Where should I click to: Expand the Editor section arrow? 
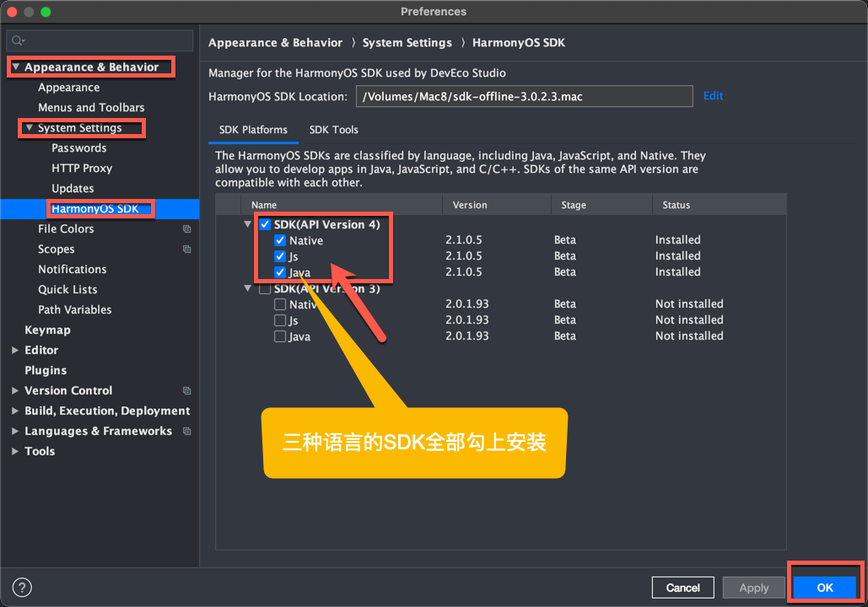(x=15, y=350)
